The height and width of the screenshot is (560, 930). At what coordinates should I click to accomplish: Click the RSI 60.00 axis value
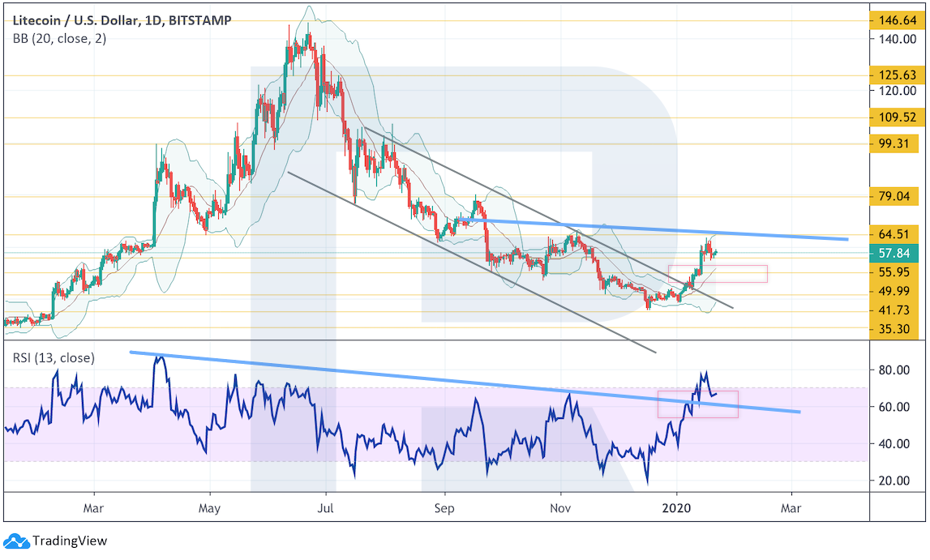[894, 407]
